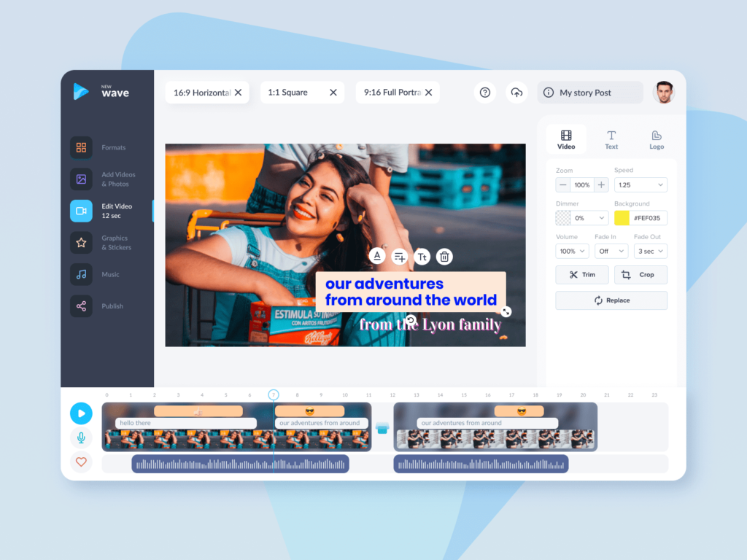Open the Dimmer 0% dropdown

click(x=589, y=218)
